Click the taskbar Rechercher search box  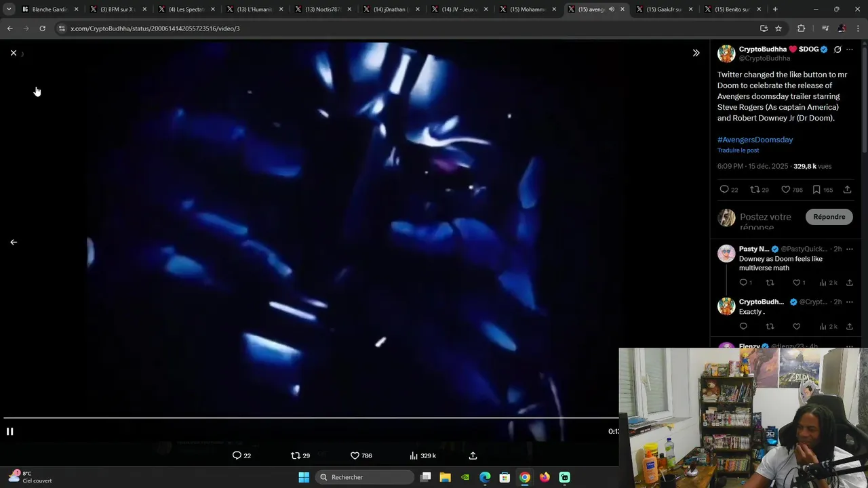click(x=366, y=477)
